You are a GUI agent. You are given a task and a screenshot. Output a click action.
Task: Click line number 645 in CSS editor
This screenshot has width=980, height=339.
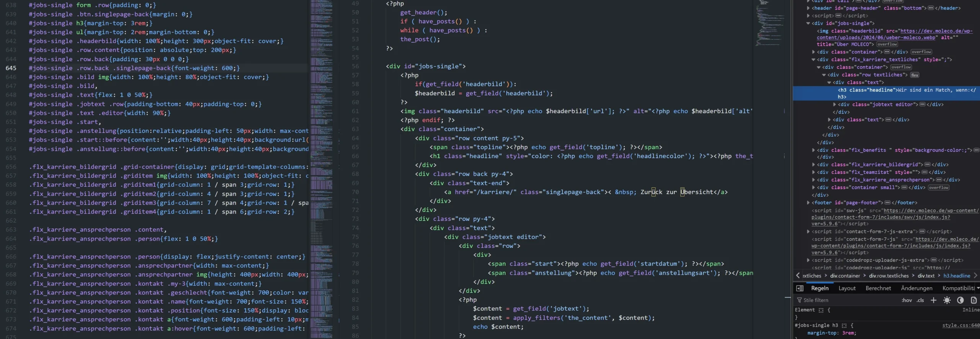coord(11,68)
